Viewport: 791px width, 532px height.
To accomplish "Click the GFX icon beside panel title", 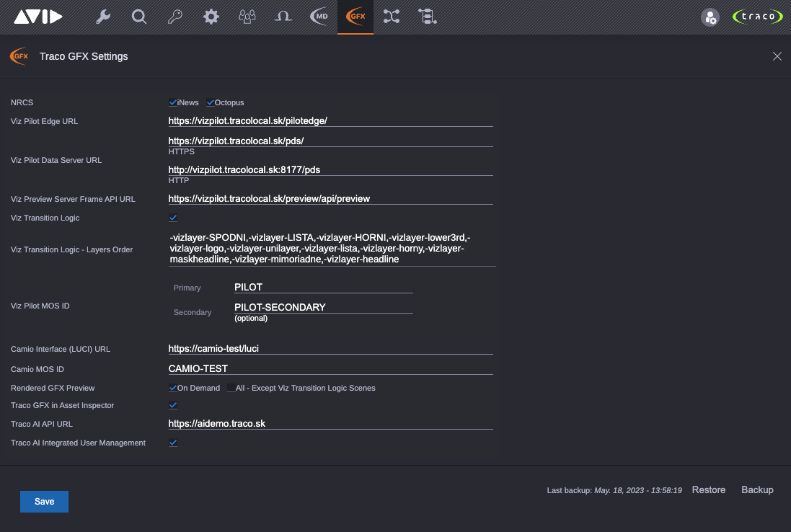I will click(x=19, y=56).
